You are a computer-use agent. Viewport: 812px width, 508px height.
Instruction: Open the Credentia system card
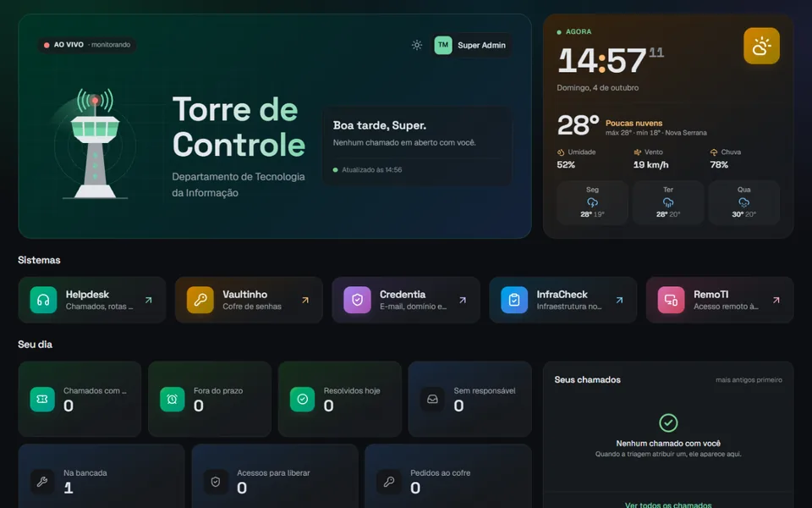[x=406, y=300]
